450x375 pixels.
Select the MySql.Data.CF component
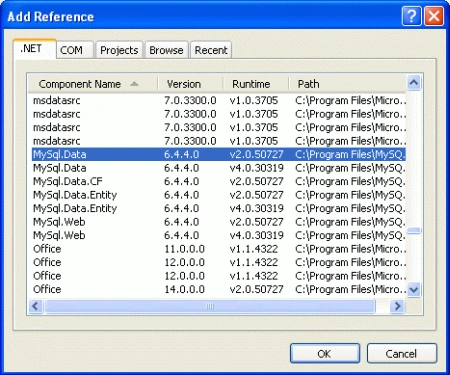coord(219,181)
